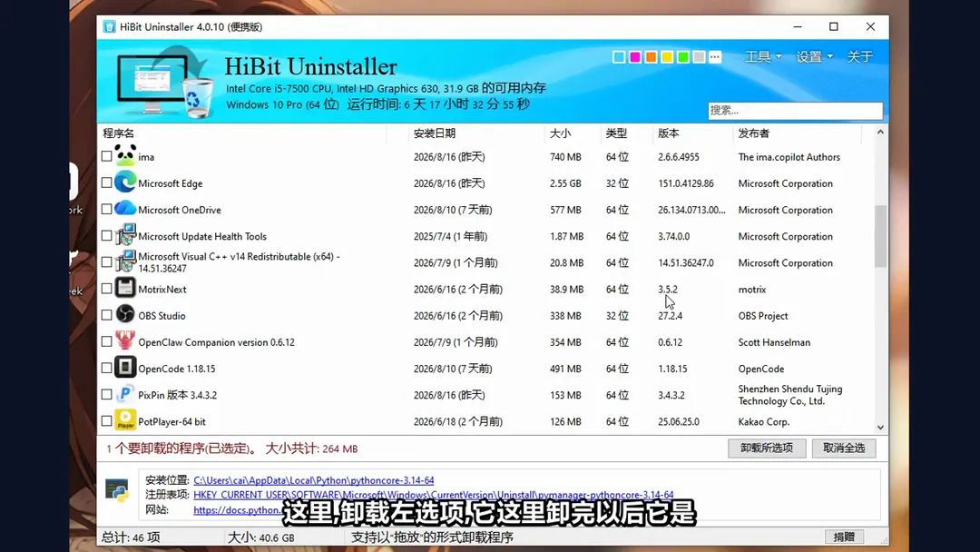Tick the PixPin 3.4.3.2 checkbox
This screenshot has width=980, height=552.
106,394
